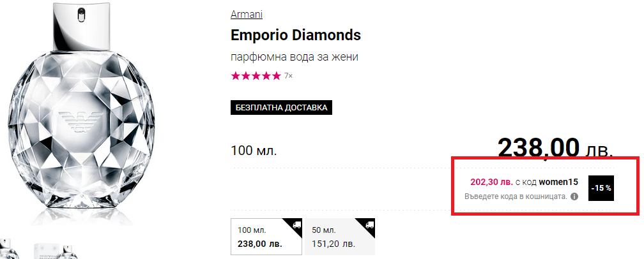This screenshot has height=259, width=644.
Task: Click the Въведете кода в кошницата hint
Action: [x=516, y=196]
